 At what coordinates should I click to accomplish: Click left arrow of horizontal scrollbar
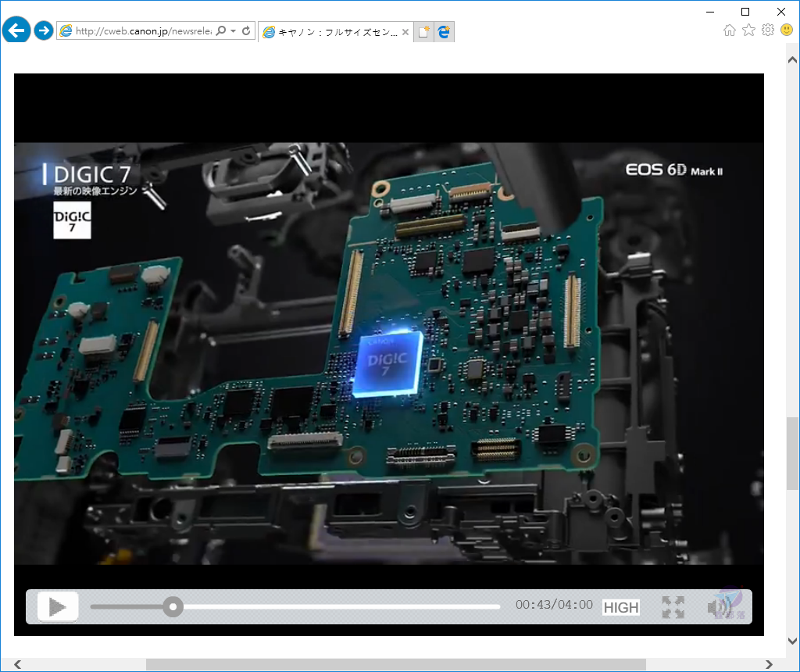click(18, 664)
